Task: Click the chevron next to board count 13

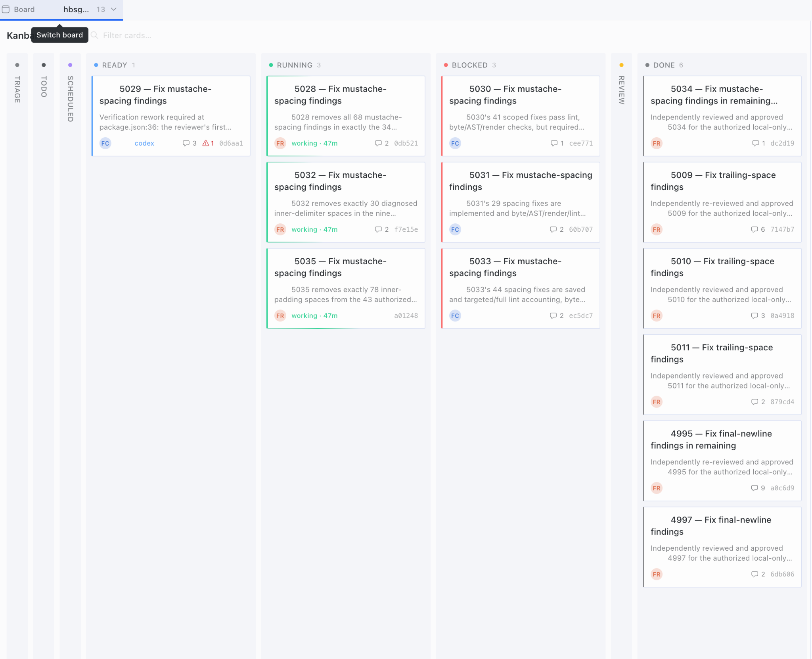Action: (x=114, y=9)
